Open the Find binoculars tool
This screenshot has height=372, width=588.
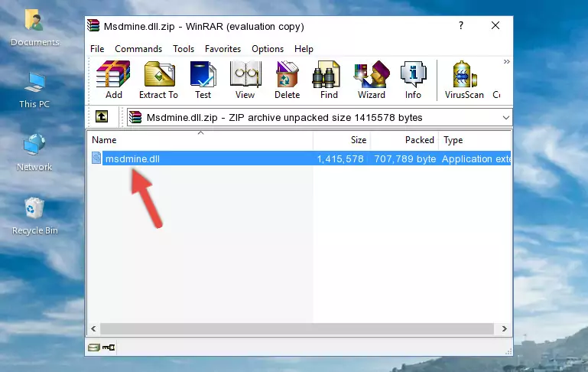[x=329, y=80]
